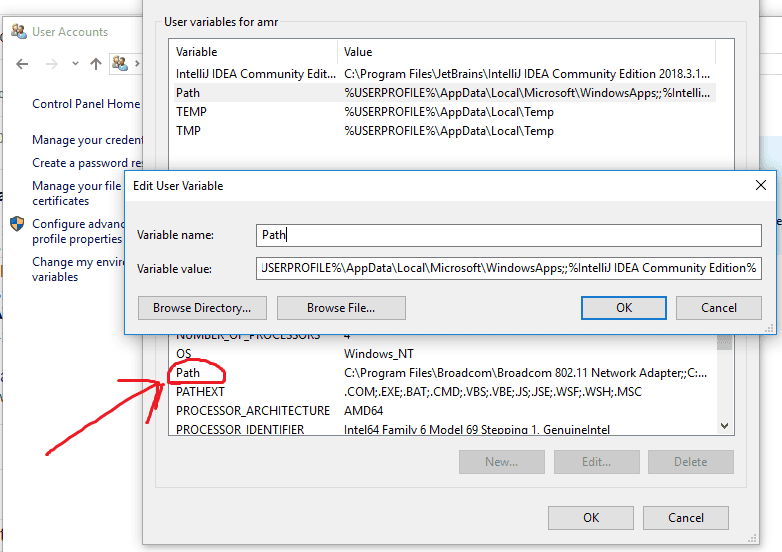Go up one level in User Accounts
Screen dimensions: 782x552
[x=96, y=64]
